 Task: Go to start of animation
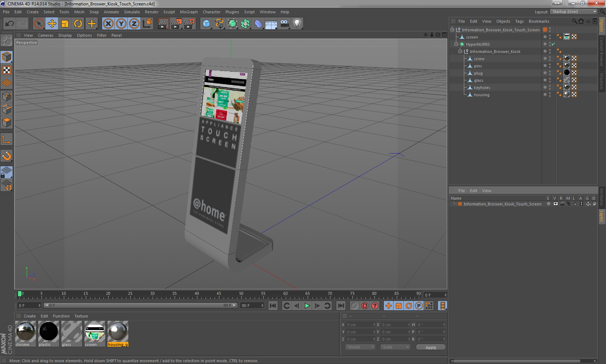(x=273, y=306)
